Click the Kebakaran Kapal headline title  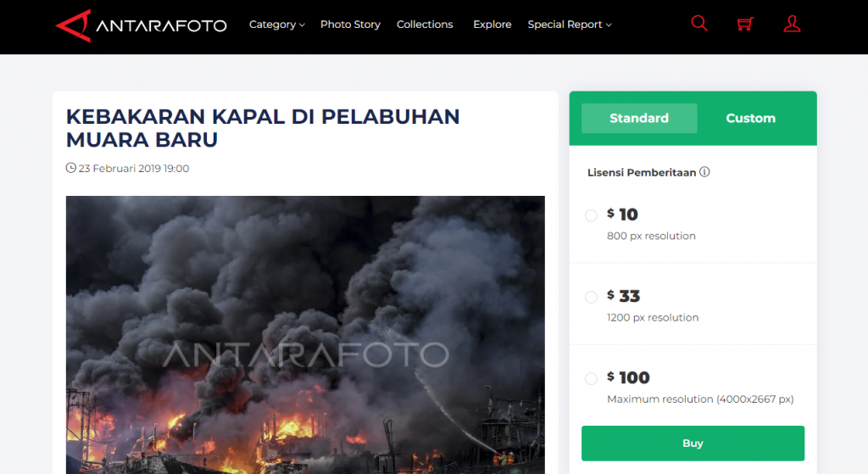point(263,128)
